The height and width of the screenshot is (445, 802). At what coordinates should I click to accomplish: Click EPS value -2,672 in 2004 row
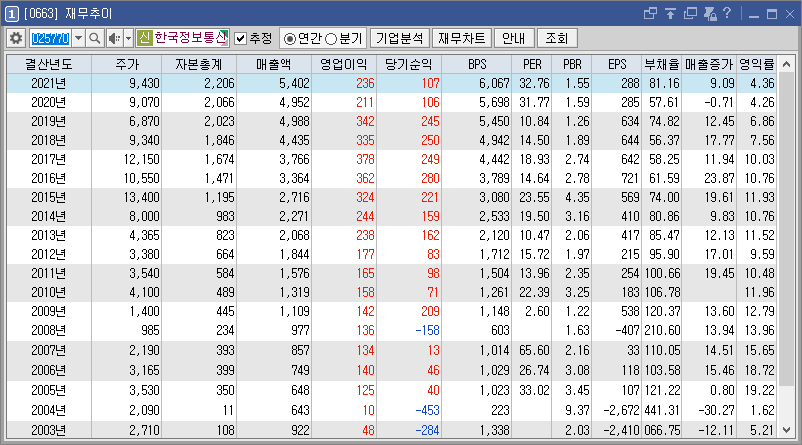621,410
